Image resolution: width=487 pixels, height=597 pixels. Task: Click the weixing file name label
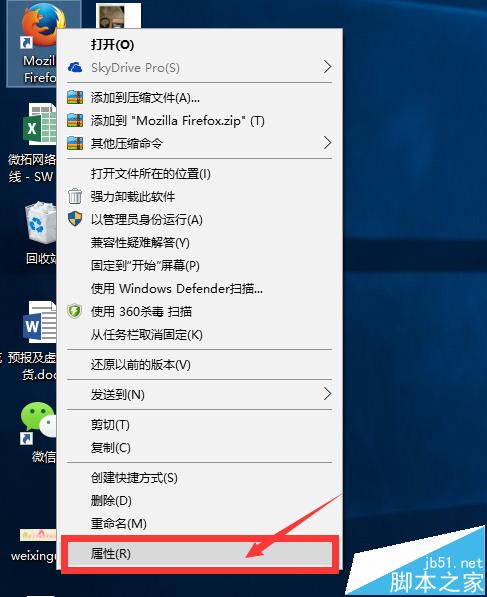tap(34, 556)
